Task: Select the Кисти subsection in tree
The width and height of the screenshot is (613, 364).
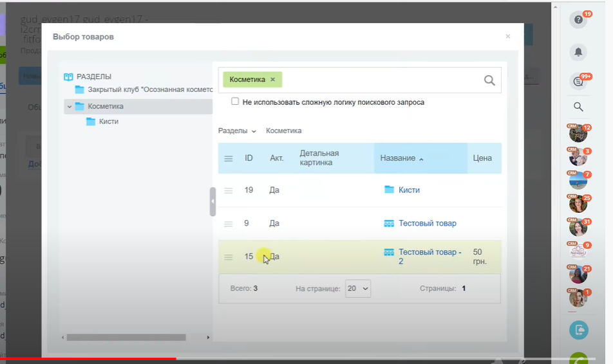Action: click(109, 122)
